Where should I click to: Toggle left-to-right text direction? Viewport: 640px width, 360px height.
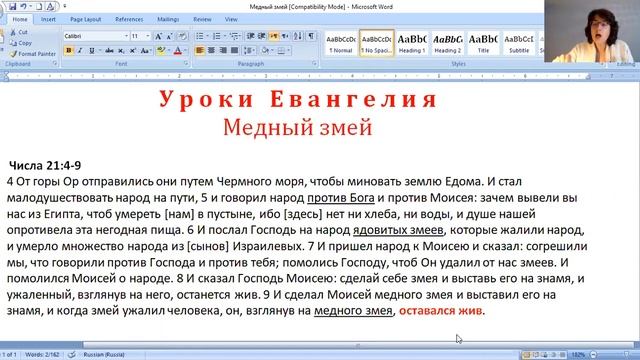coord(273,36)
